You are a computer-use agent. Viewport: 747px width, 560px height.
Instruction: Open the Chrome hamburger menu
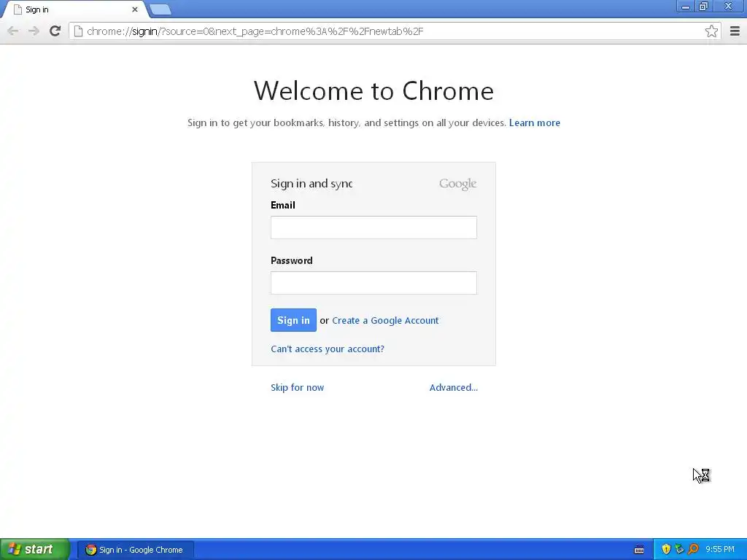point(735,31)
